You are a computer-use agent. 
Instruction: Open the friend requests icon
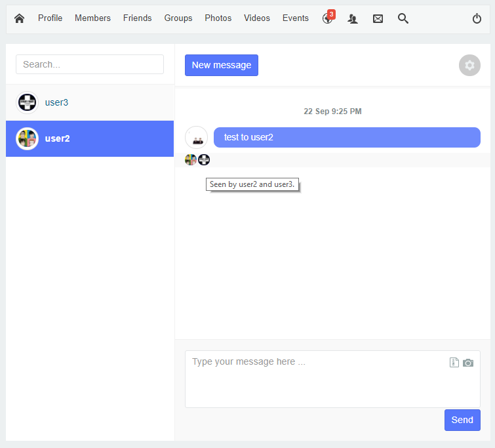tap(353, 19)
